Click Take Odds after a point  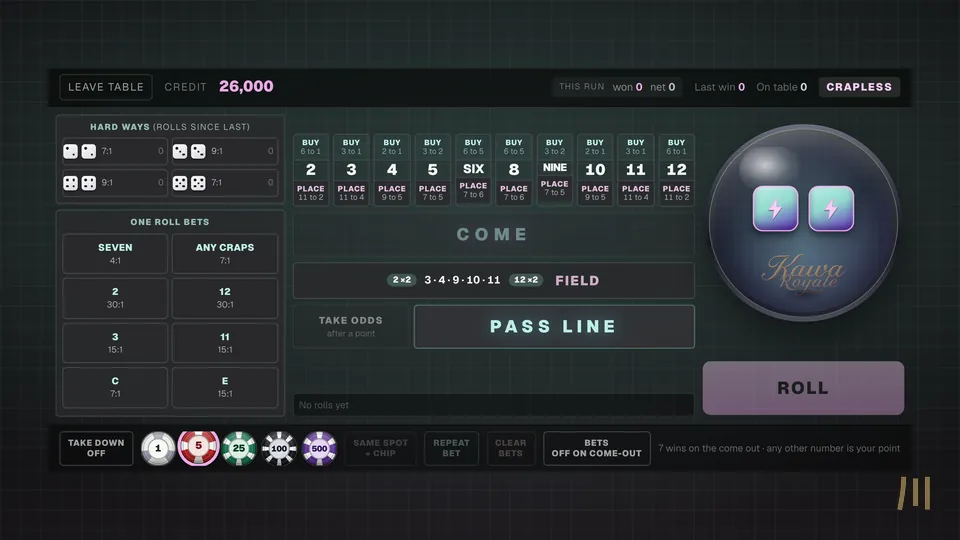click(350, 327)
